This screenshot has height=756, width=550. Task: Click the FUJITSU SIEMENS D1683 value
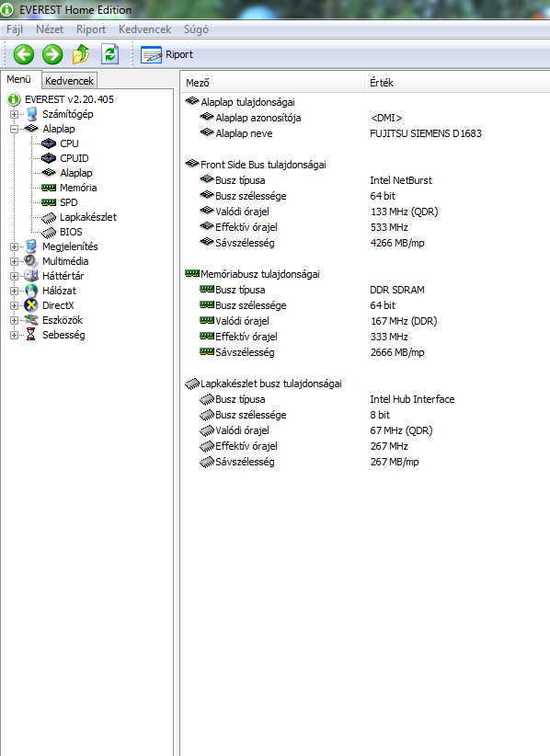[426, 133]
